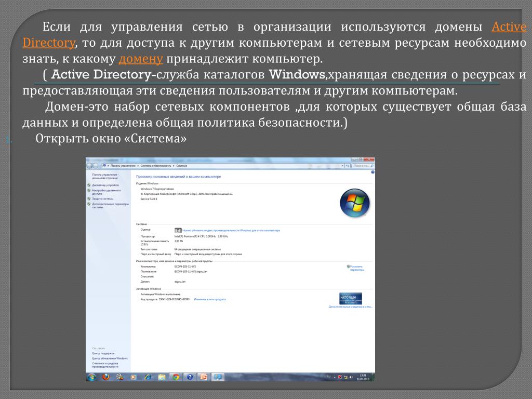
Task: Click 'Service Pack 1' text
Action: click(x=149, y=199)
